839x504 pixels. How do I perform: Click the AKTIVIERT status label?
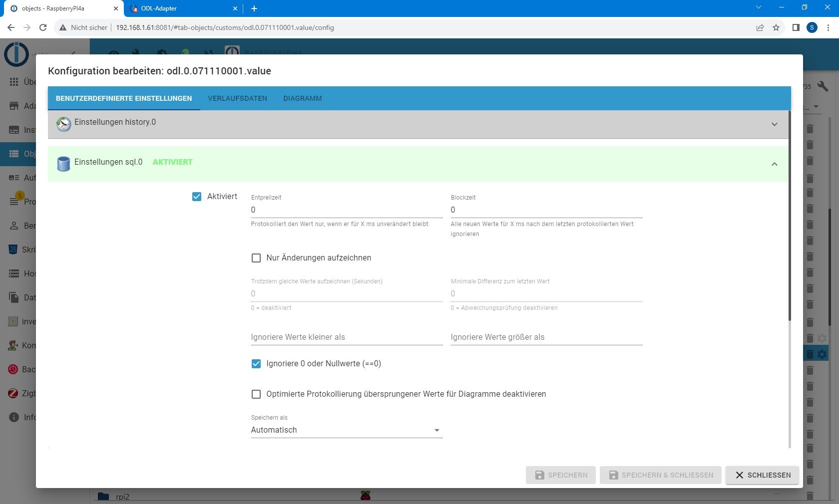(x=172, y=162)
